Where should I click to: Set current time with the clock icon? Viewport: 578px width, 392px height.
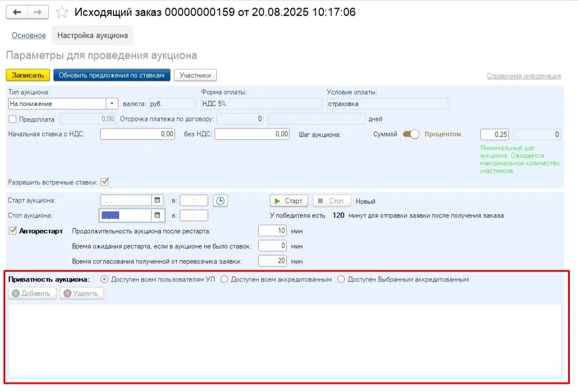(x=220, y=201)
